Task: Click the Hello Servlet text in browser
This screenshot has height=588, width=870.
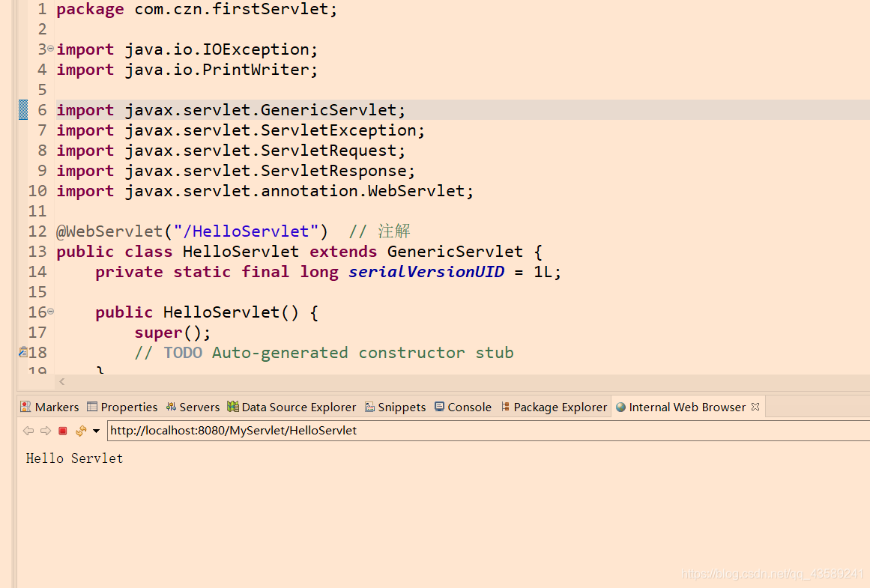Action: tap(74, 458)
